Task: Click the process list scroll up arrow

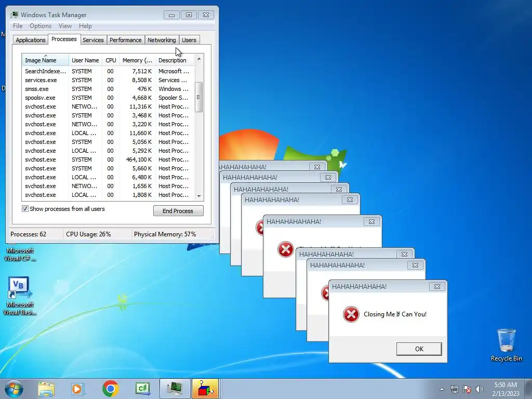Action: 199,59
